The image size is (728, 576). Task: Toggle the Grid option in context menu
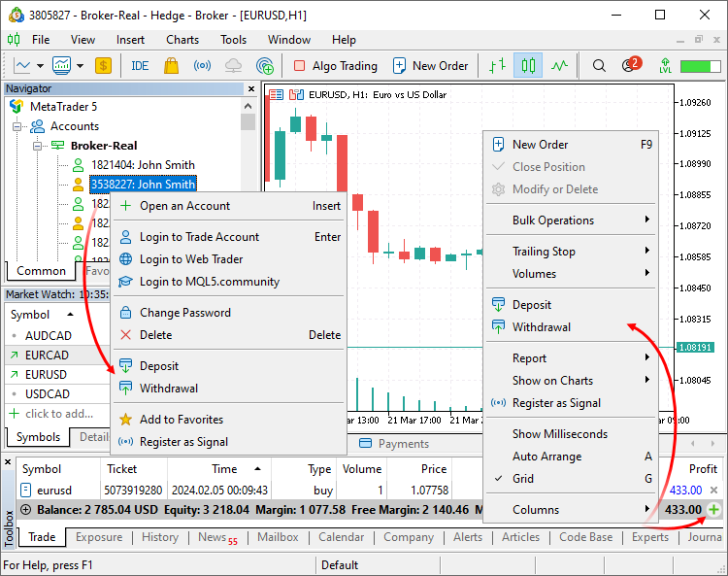click(572, 479)
